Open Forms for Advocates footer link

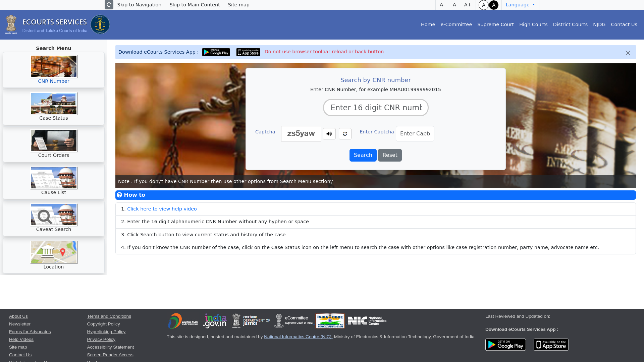tap(30, 332)
